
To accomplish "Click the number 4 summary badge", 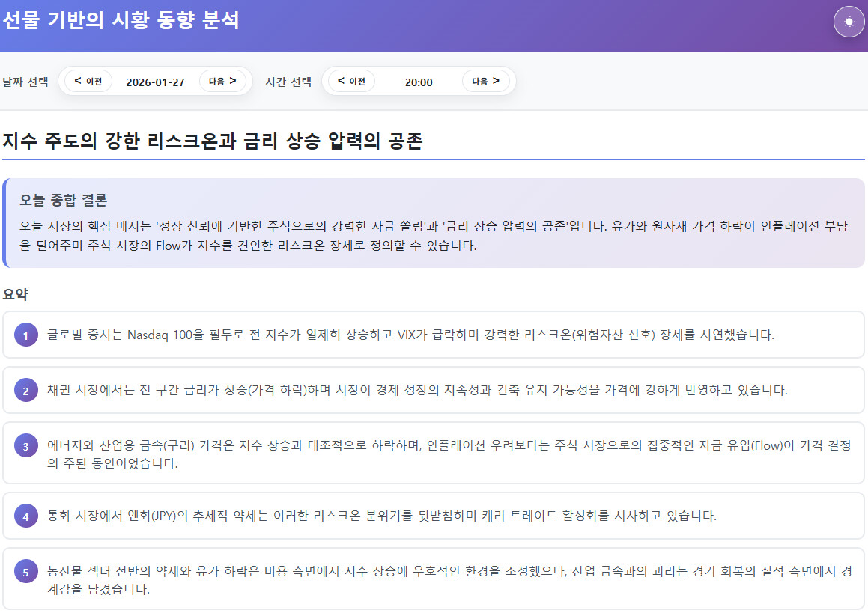I will pyautogui.click(x=25, y=516).
